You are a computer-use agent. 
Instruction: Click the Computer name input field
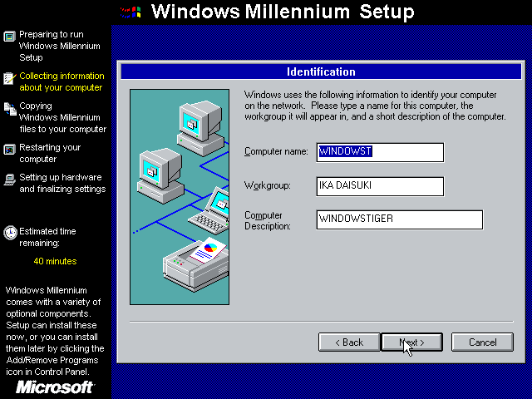(380, 152)
